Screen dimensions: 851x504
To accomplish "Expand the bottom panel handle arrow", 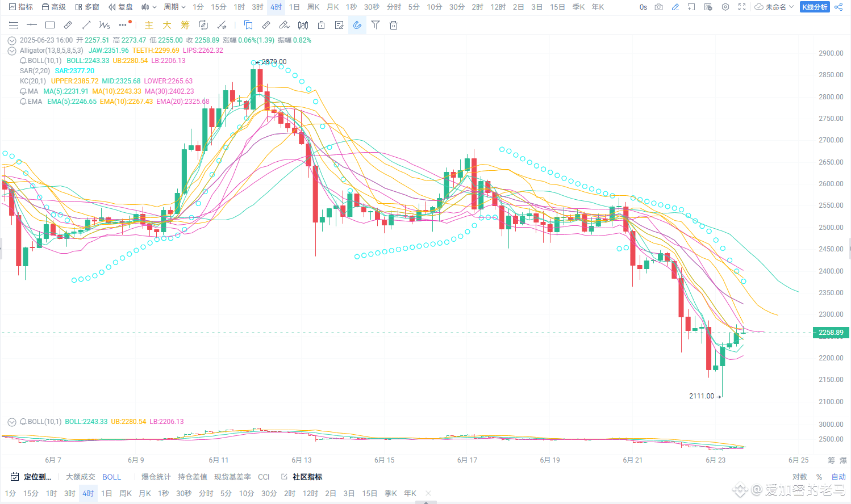I will 426,502.
